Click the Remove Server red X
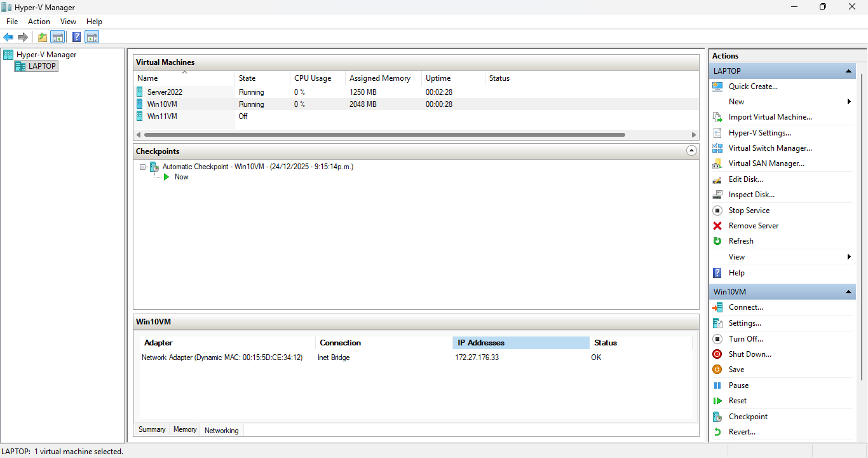The width and height of the screenshot is (868, 458). click(717, 226)
